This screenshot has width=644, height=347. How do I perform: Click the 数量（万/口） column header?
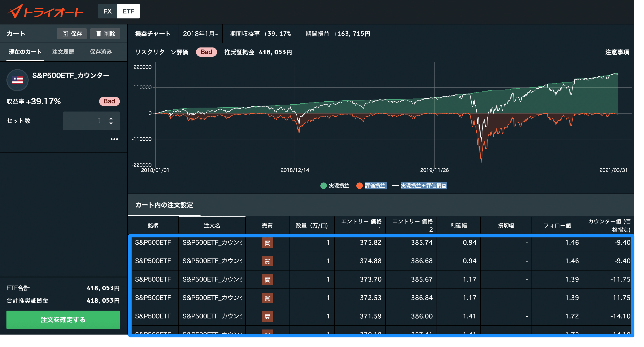312,226
